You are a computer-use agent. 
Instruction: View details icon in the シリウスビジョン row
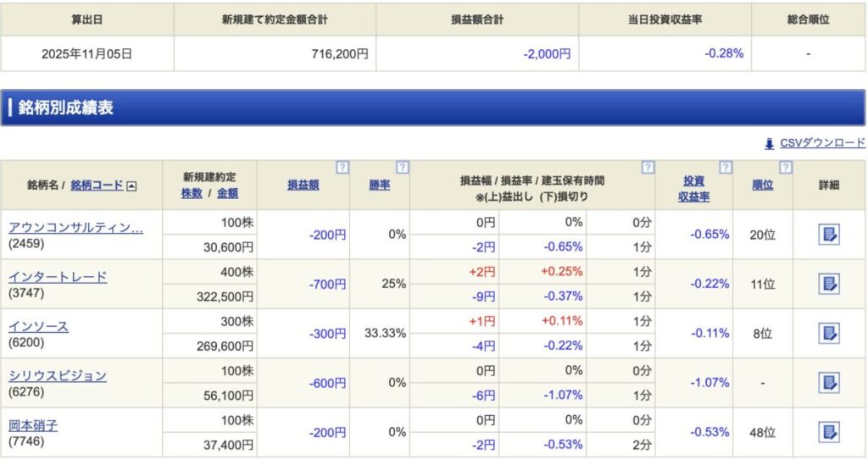click(x=828, y=383)
